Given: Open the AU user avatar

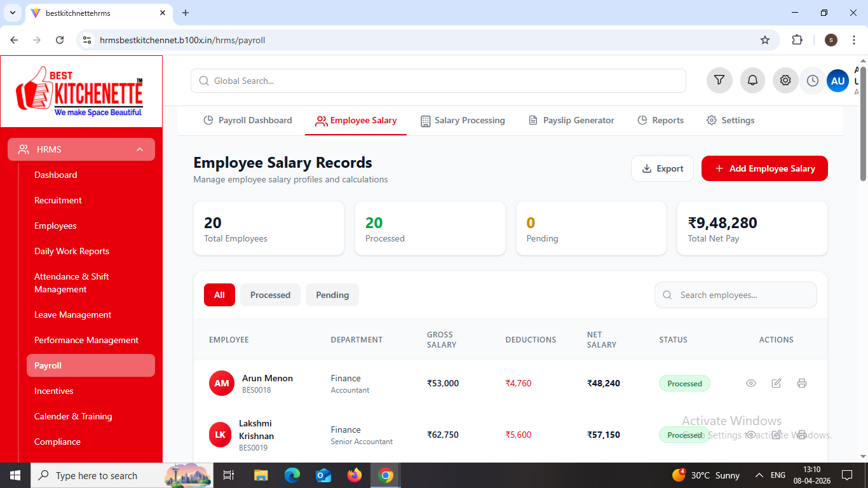Looking at the screenshot, I should pyautogui.click(x=837, y=81).
